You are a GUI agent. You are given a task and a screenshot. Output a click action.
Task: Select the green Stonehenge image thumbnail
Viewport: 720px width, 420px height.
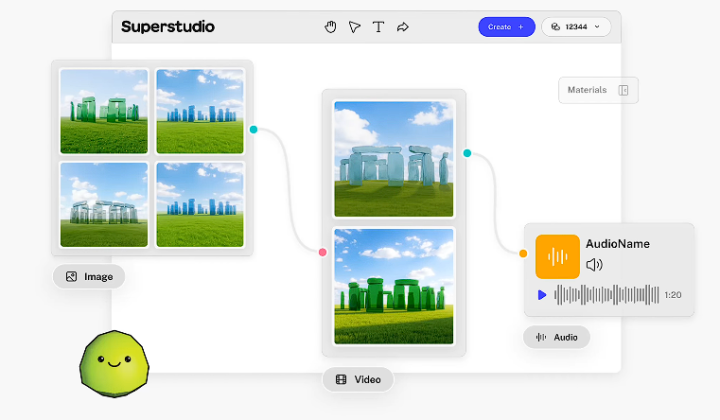tap(104, 111)
